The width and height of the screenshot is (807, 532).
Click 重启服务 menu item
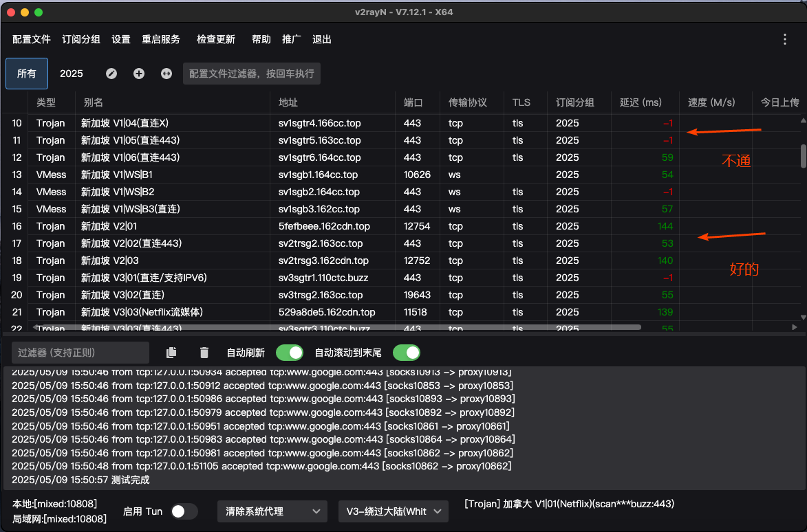161,40
